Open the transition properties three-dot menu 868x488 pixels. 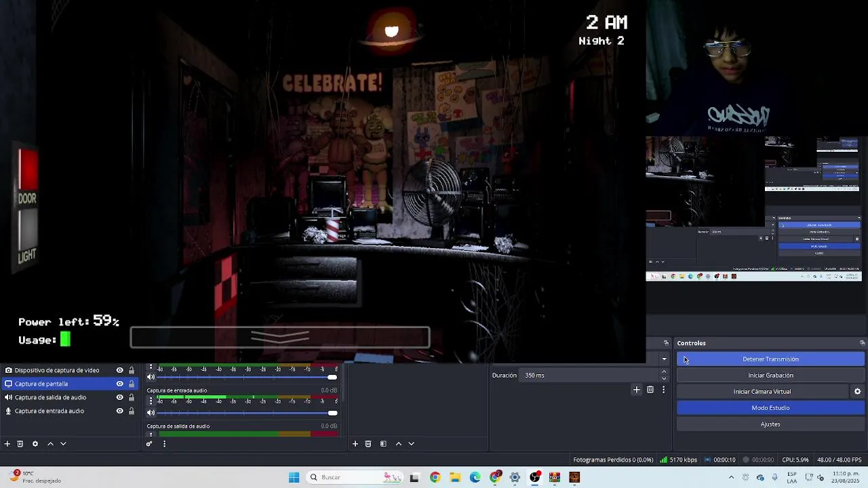click(663, 390)
